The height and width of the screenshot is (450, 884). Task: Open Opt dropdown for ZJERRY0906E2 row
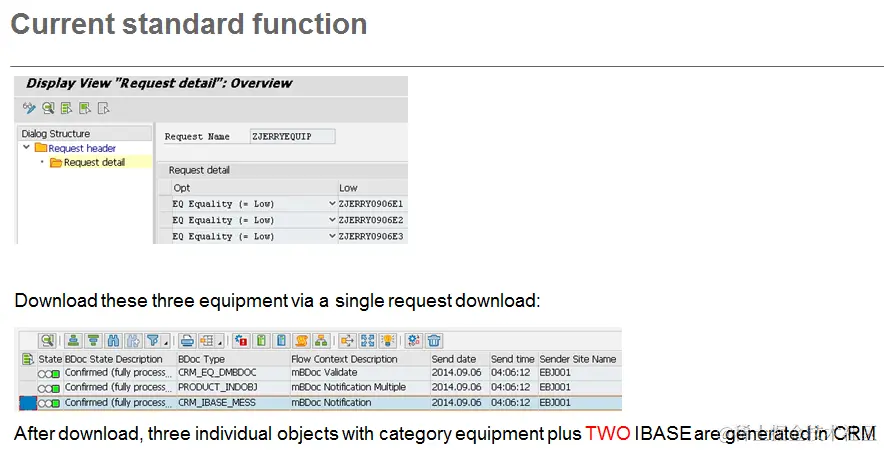(x=332, y=220)
